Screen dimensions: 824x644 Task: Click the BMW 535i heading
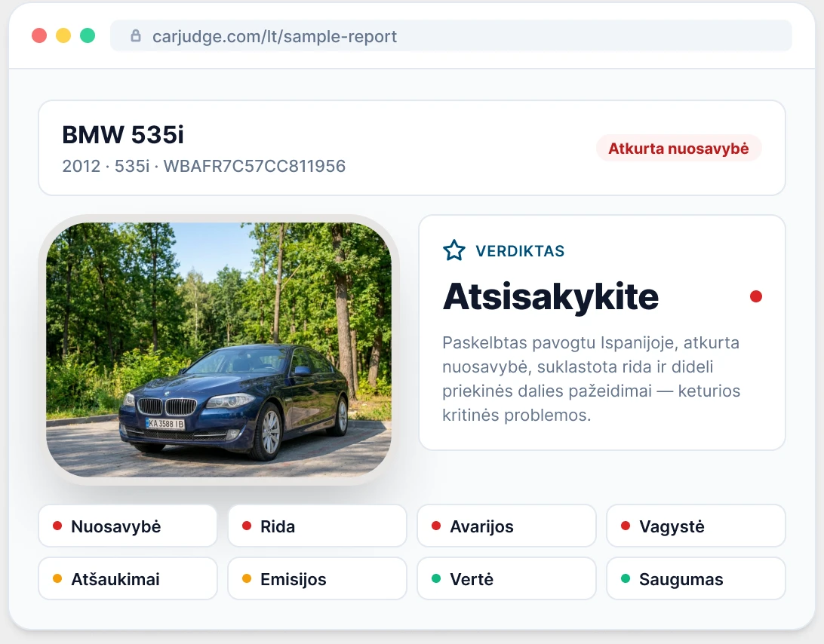pyautogui.click(x=123, y=134)
